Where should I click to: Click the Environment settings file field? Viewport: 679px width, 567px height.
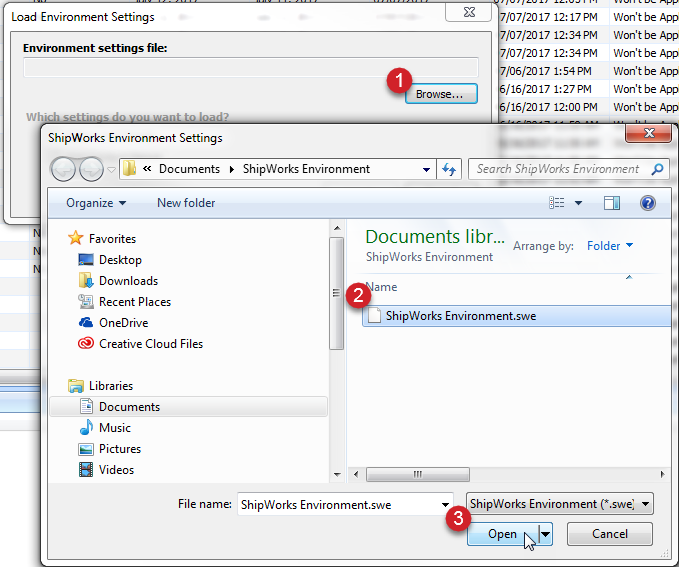pos(251,67)
